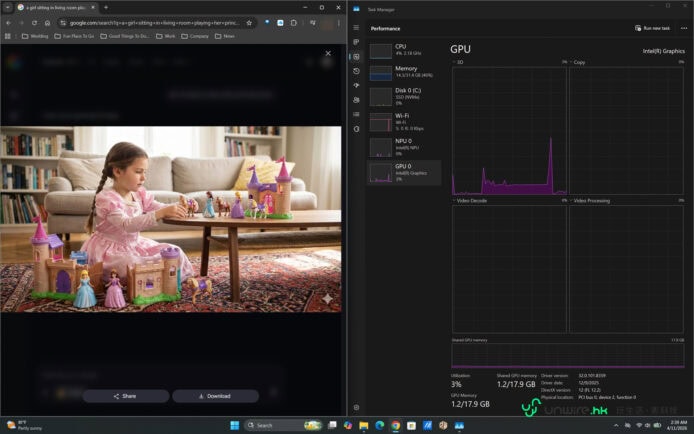This screenshot has height=434, width=694.
Task: Open Details icon in Task Manager sidebar
Action: click(x=356, y=115)
